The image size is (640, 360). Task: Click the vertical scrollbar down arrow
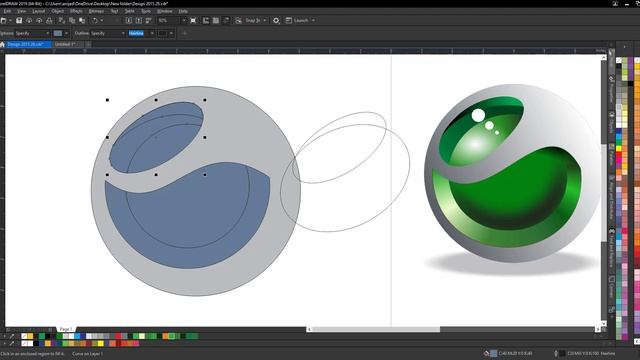pos(604,323)
